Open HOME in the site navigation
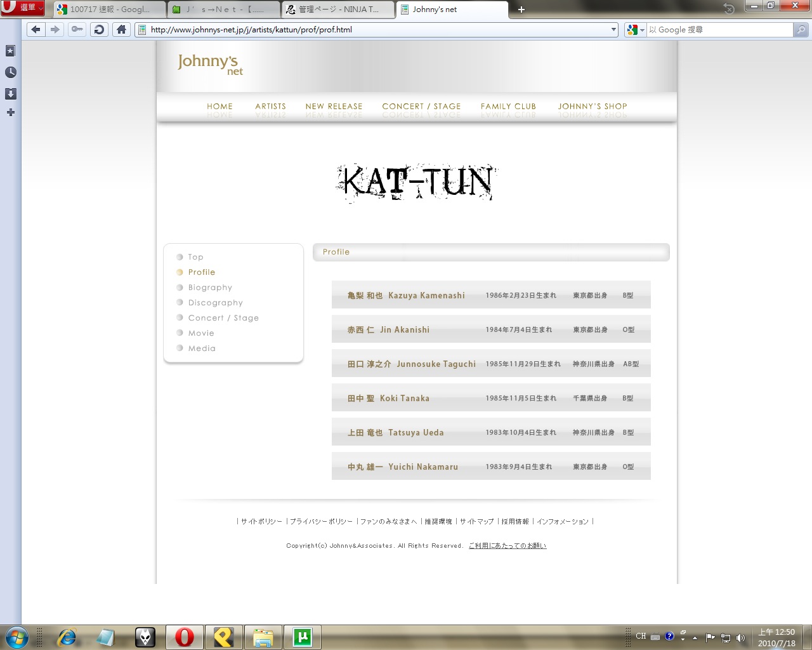 [x=219, y=107]
